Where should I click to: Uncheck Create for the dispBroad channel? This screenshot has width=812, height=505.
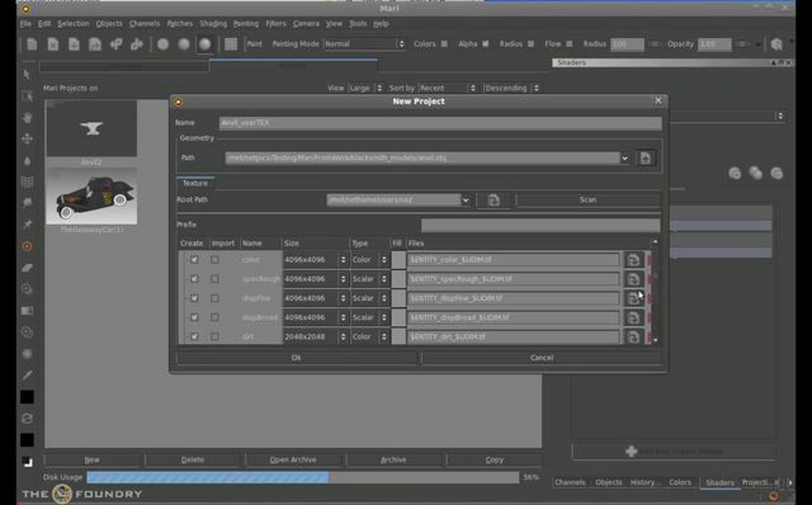coord(194,318)
